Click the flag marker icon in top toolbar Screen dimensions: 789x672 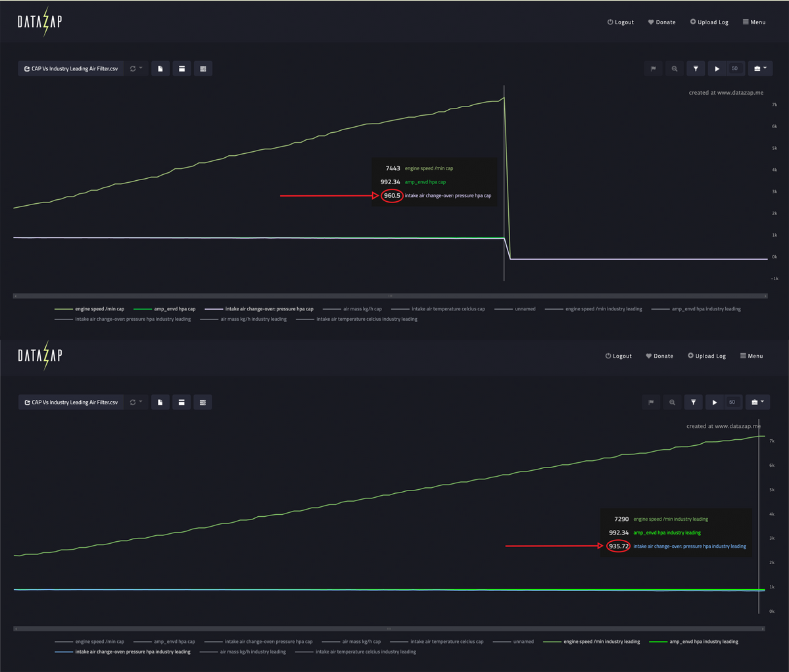coord(653,68)
